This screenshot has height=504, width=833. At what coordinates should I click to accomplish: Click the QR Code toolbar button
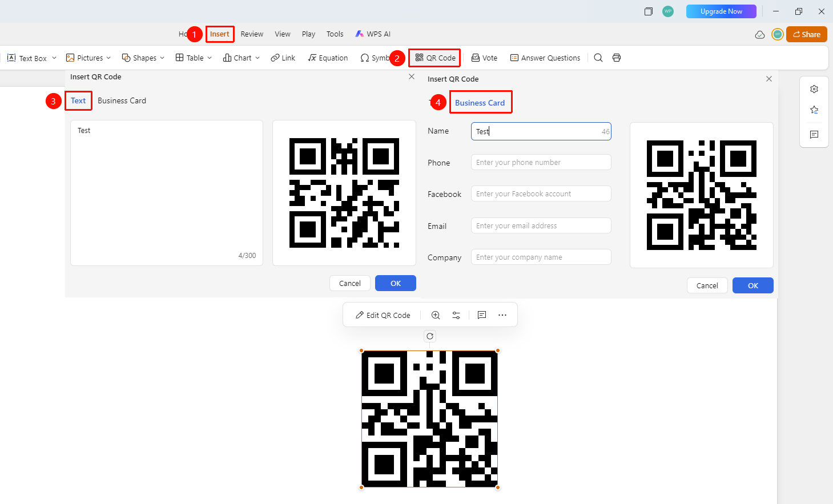click(x=435, y=58)
